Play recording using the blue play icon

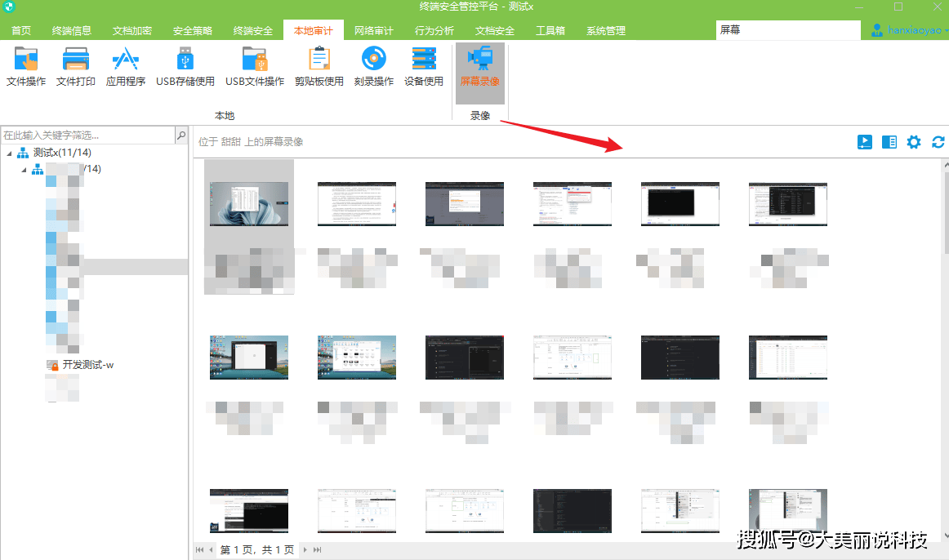click(x=864, y=142)
